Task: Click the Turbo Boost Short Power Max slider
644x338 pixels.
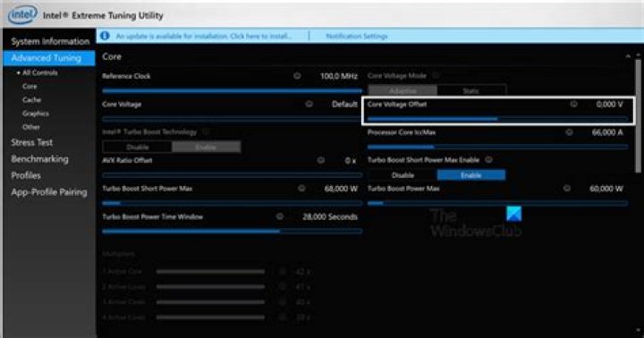Action: [x=232, y=203]
